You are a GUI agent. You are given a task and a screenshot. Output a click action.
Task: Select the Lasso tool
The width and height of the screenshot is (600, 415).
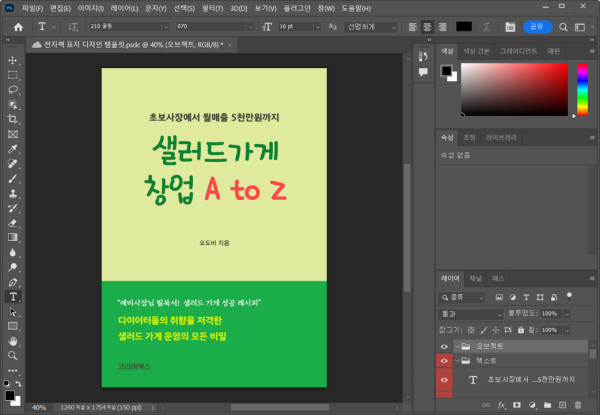13,89
